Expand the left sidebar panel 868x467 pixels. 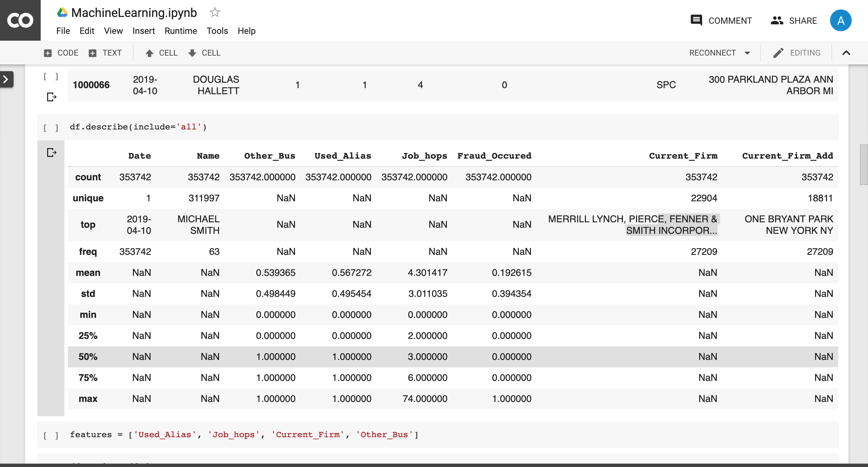click(6, 79)
